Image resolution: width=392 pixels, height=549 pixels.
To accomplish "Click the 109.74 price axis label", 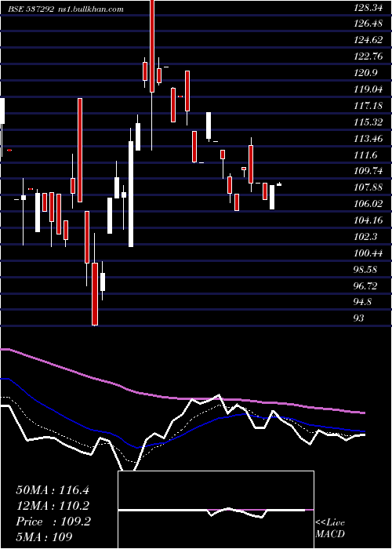I will point(368,171).
